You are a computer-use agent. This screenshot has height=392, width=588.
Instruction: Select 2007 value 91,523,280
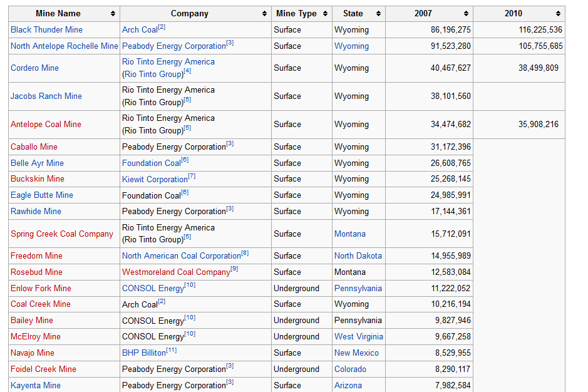click(x=451, y=46)
